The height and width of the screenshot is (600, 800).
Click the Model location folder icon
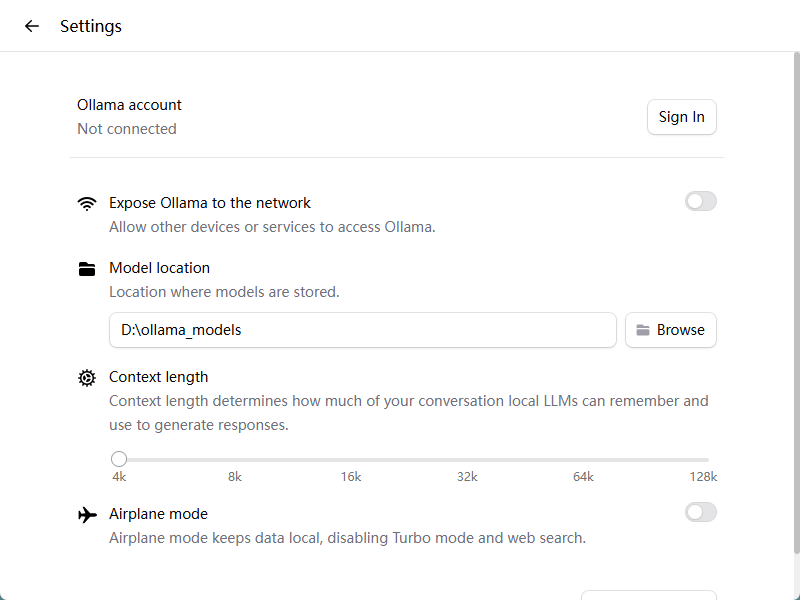[x=87, y=268]
